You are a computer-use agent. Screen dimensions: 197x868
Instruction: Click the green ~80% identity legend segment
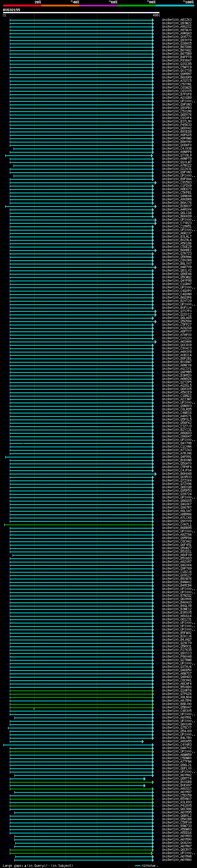point(137,6)
